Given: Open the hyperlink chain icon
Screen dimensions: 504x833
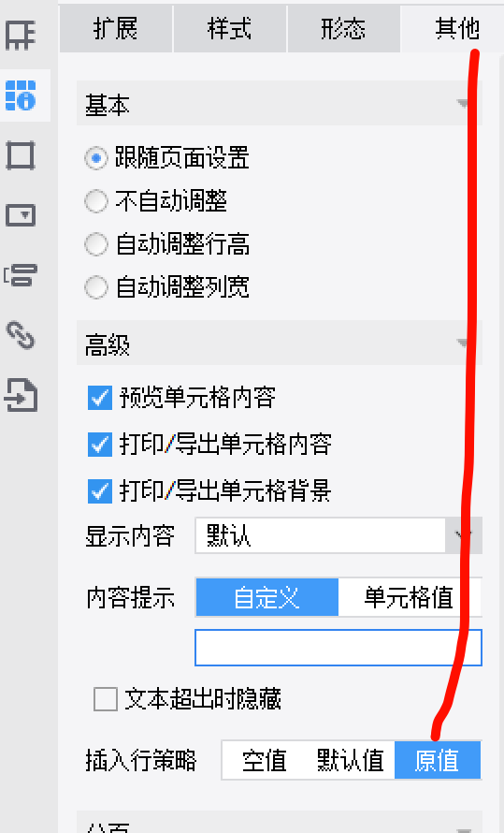Looking at the screenshot, I should [x=21, y=335].
